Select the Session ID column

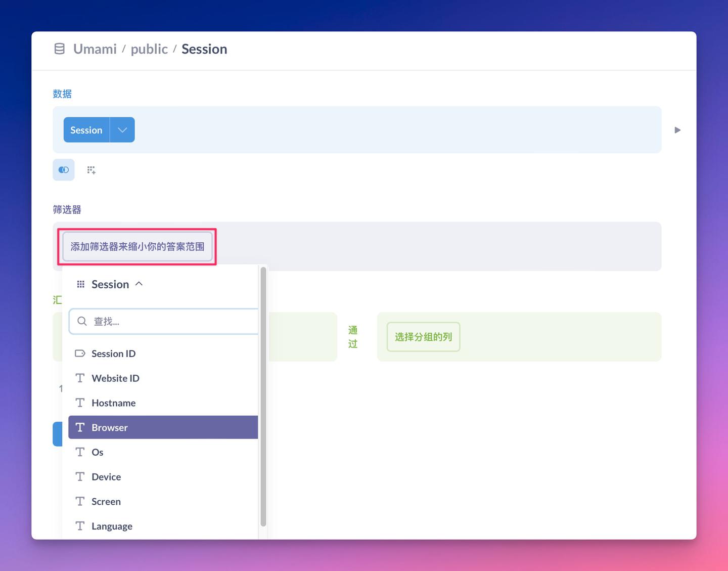(x=163, y=354)
